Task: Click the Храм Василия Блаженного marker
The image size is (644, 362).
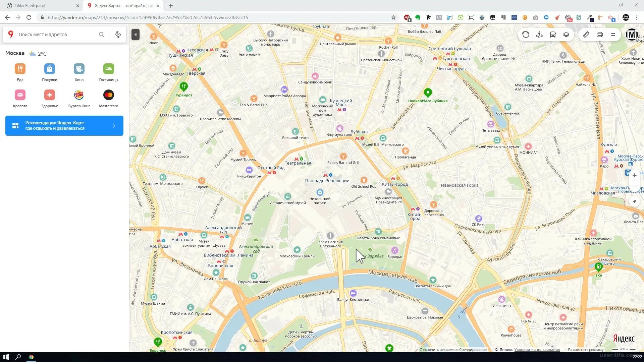Action: pos(330,236)
